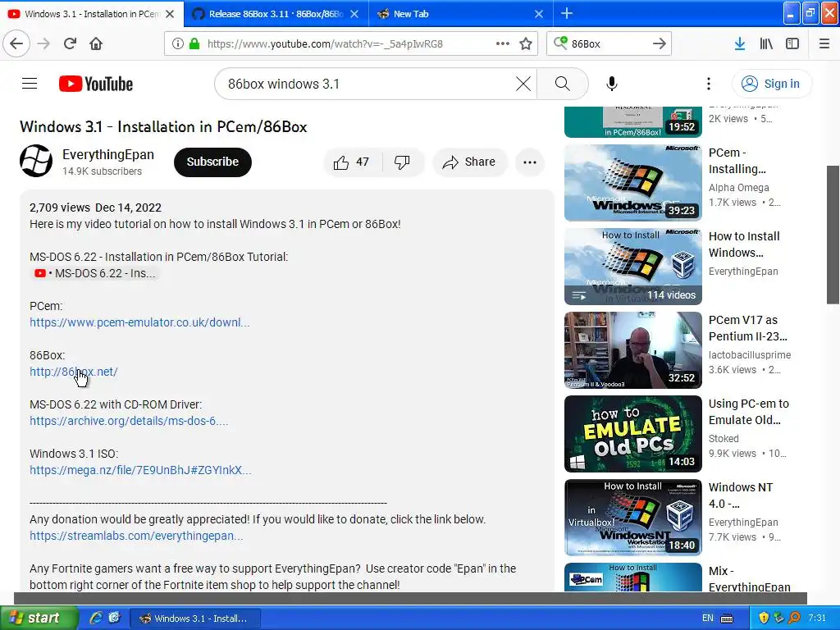Subscribe to EverythingEpan
The width and height of the screenshot is (840, 630).
pyautogui.click(x=212, y=162)
